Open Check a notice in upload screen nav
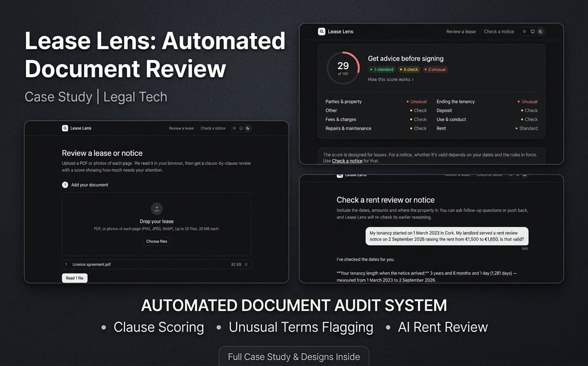This screenshot has height=366, width=588. (213, 128)
